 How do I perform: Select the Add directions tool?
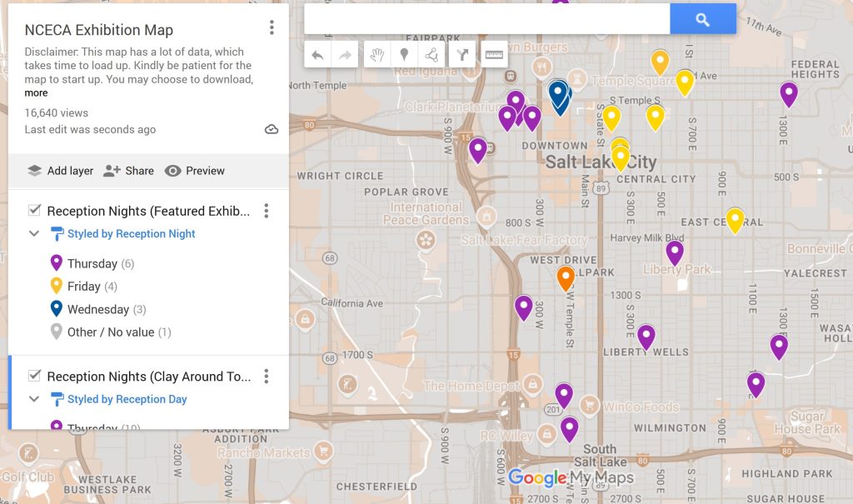point(462,55)
